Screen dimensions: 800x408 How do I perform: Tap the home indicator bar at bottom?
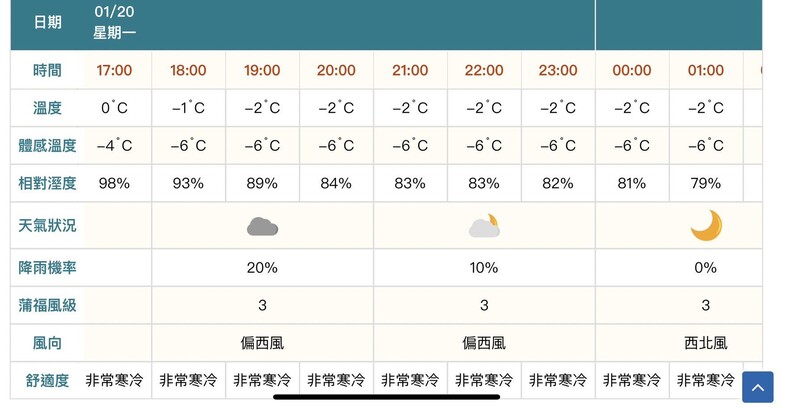387,397
